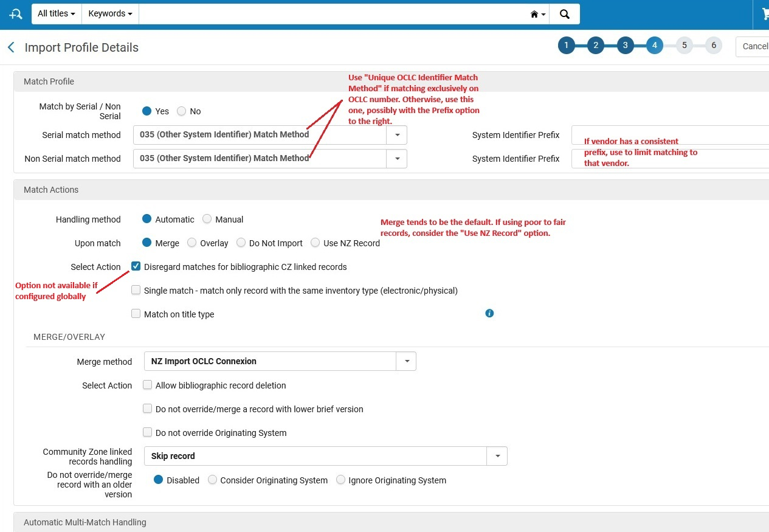Choose Do Not Import upon match
769x532 pixels.
[241, 243]
